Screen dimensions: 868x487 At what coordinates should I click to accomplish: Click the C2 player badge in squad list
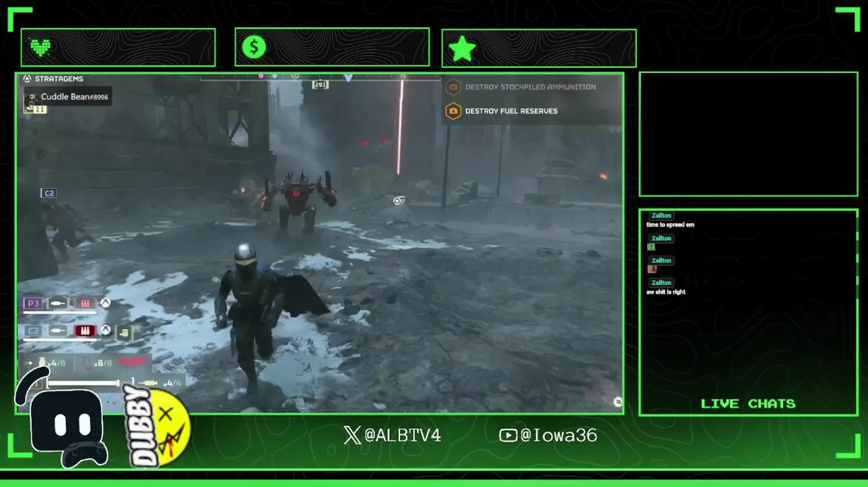click(x=32, y=331)
